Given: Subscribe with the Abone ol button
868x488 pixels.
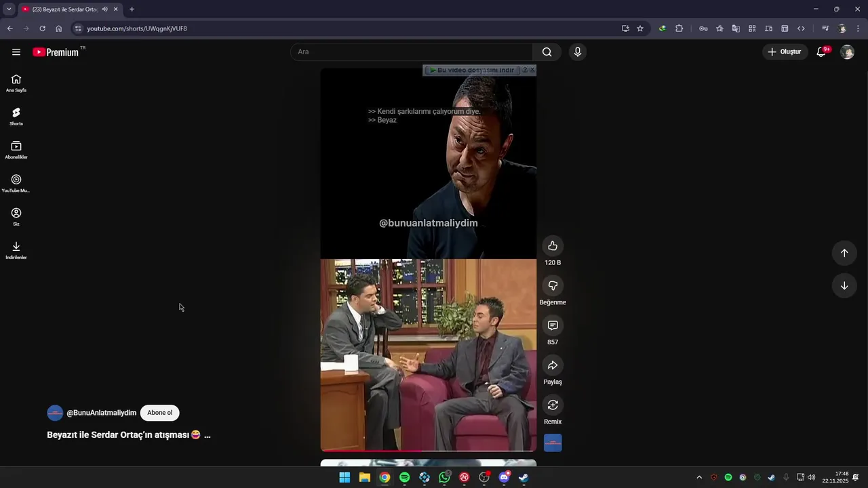Looking at the screenshot, I should pyautogui.click(x=160, y=413).
